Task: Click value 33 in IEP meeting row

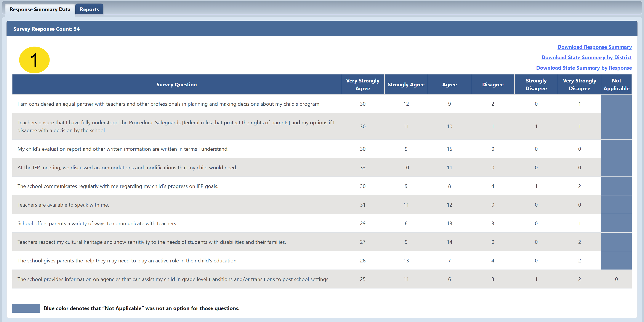Action: click(363, 168)
